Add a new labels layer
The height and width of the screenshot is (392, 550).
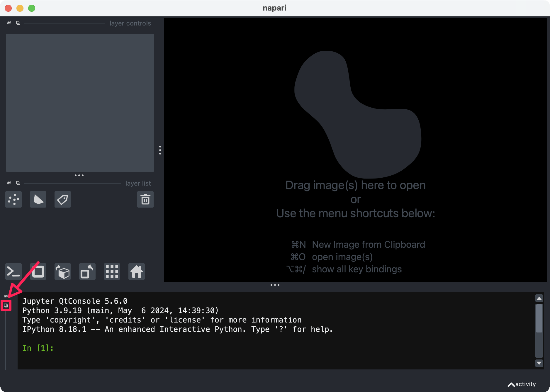coord(63,200)
